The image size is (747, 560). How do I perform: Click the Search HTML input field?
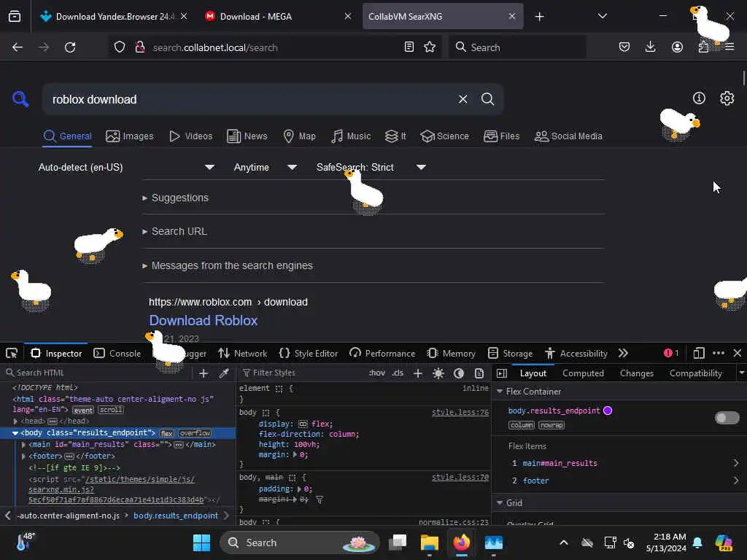click(98, 373)
